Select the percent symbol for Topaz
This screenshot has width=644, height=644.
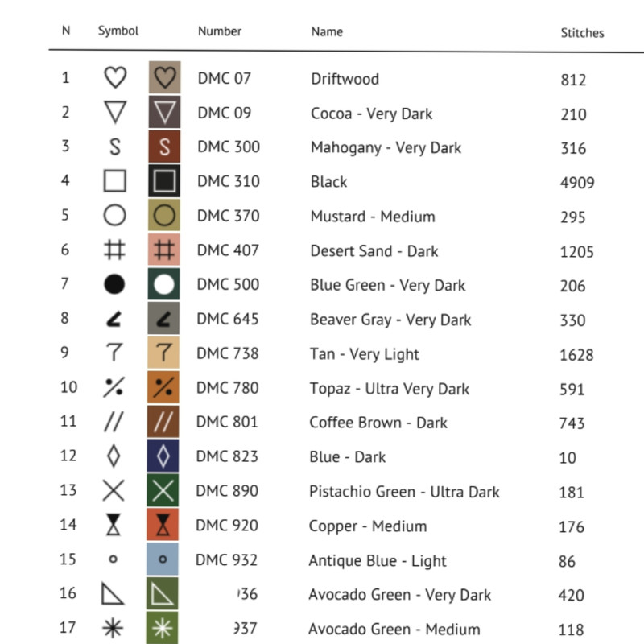pyautogui.click(x=114, y=387)
